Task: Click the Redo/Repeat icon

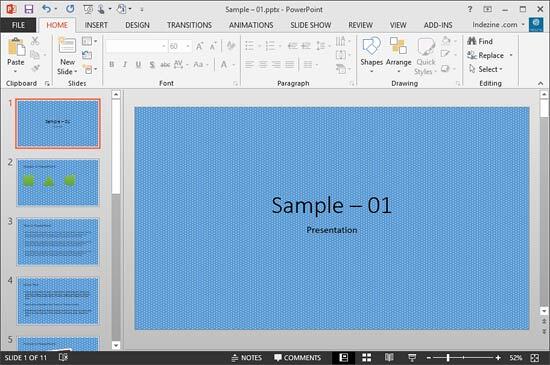Action: click(70, 9)
